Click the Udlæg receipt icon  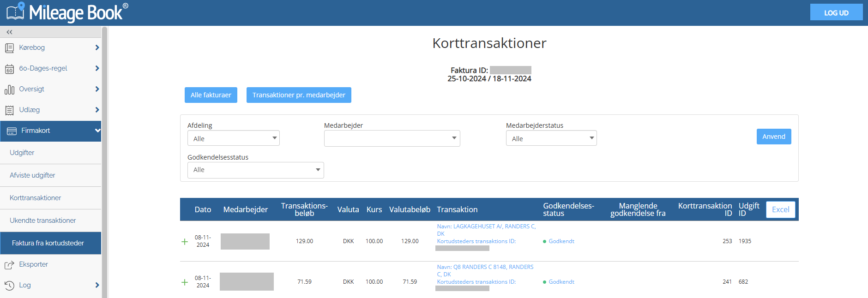point(9,110)
